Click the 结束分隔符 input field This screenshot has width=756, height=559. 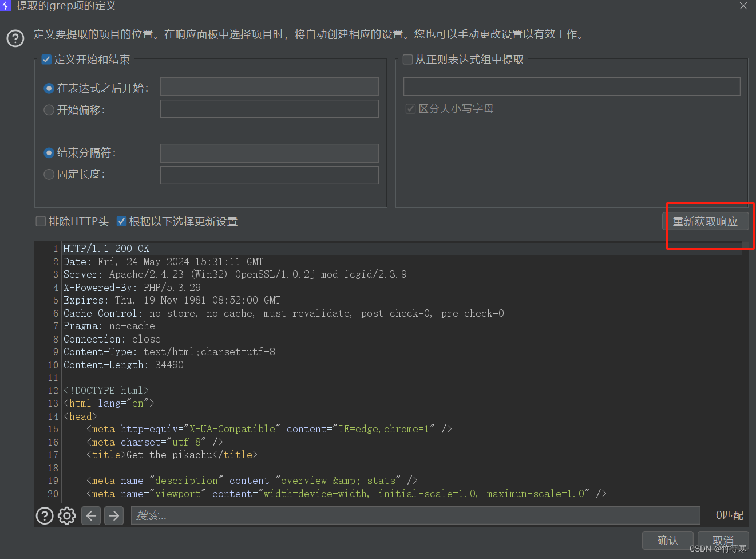pos(270,153)
